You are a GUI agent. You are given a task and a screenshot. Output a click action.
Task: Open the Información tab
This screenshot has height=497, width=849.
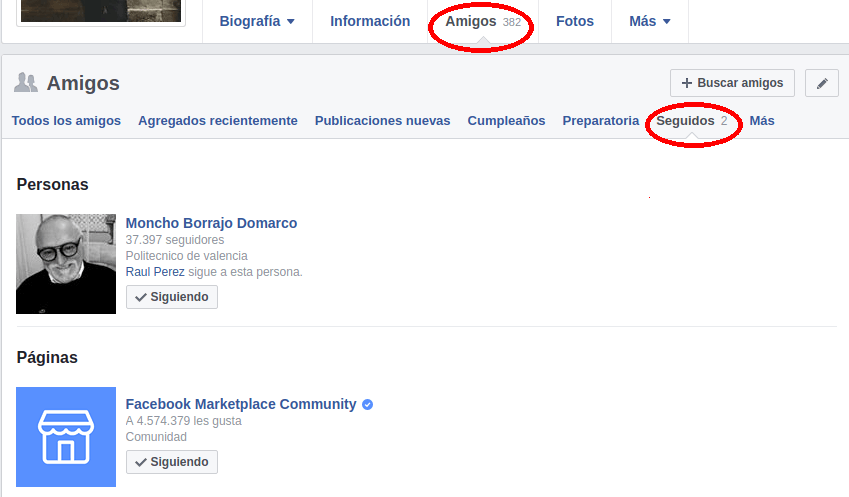(x=370, y=21)
